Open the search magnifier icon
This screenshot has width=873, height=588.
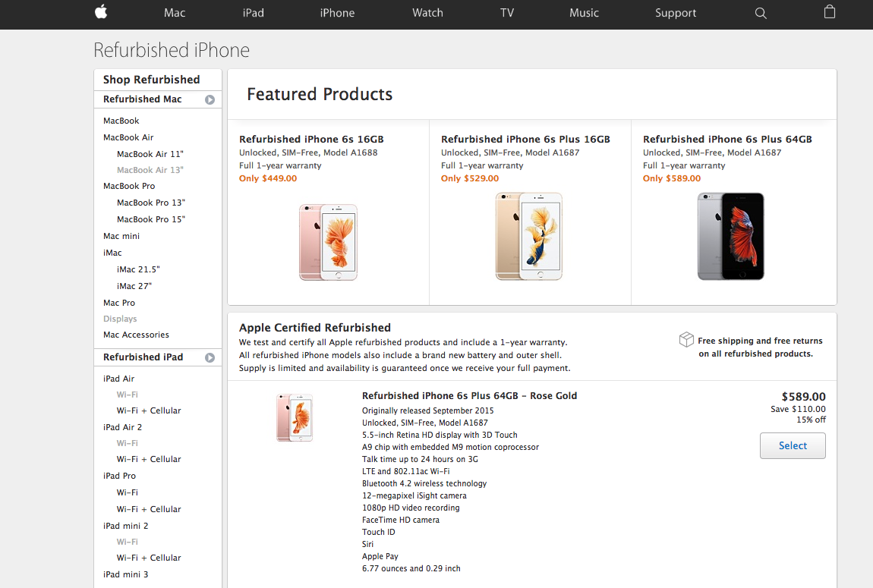pos(761,13)
